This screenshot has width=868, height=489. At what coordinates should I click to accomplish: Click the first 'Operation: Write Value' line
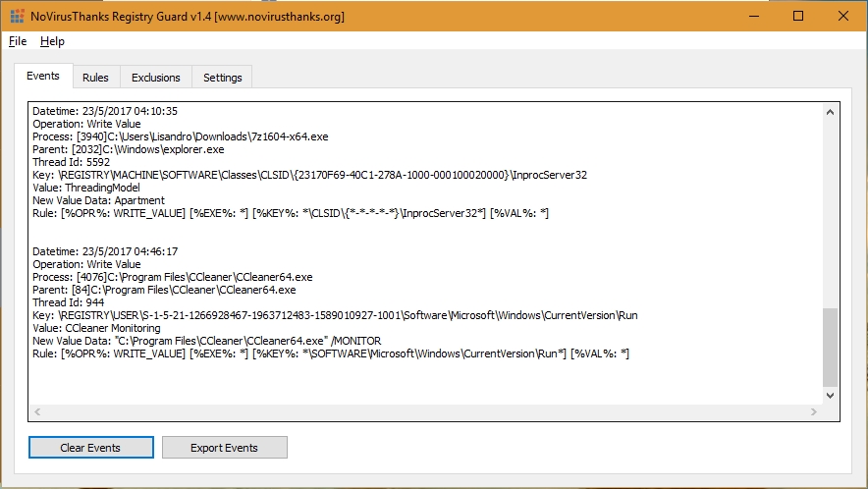tap(86, 124)
